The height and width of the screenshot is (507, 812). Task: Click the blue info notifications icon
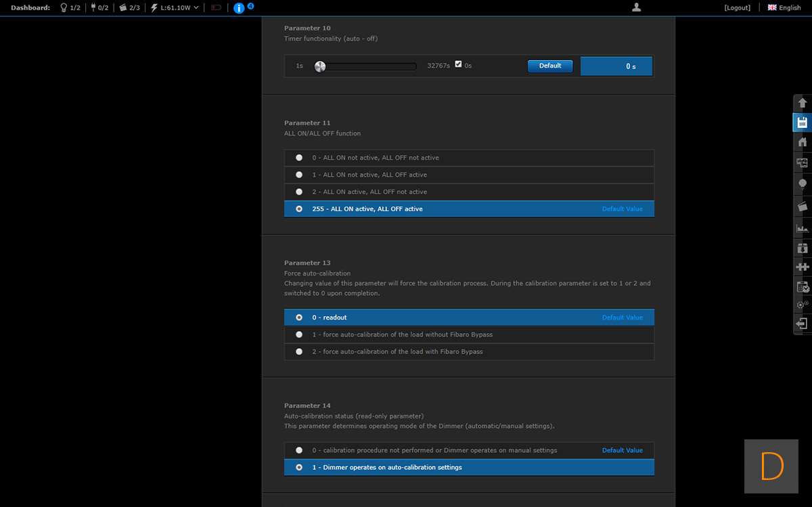[239, 8]
